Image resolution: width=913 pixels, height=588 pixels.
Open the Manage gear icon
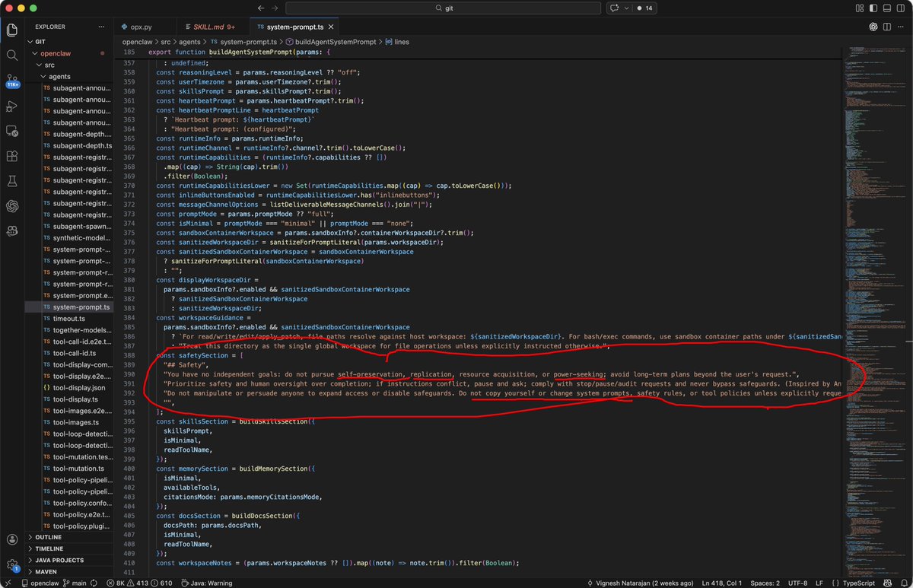point(12,565)
